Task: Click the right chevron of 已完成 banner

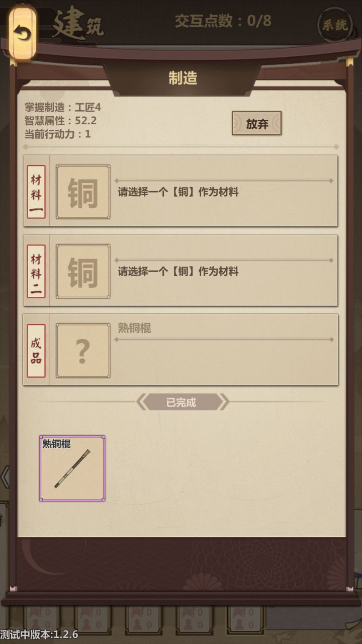Action: click(x=224, y=402)
